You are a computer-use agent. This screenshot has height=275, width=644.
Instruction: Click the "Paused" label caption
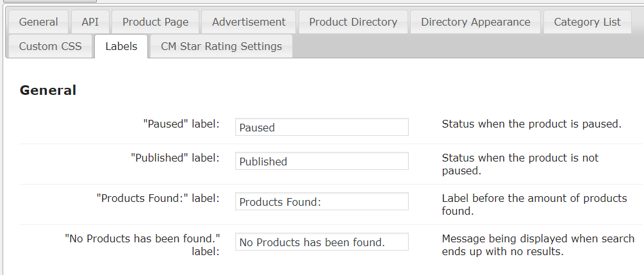click(x=181, y=124)
